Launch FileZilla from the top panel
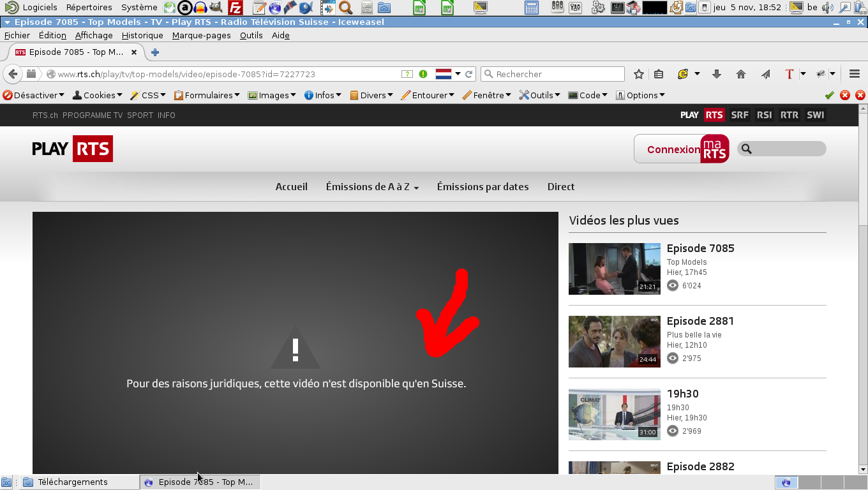 pos(236,8)
